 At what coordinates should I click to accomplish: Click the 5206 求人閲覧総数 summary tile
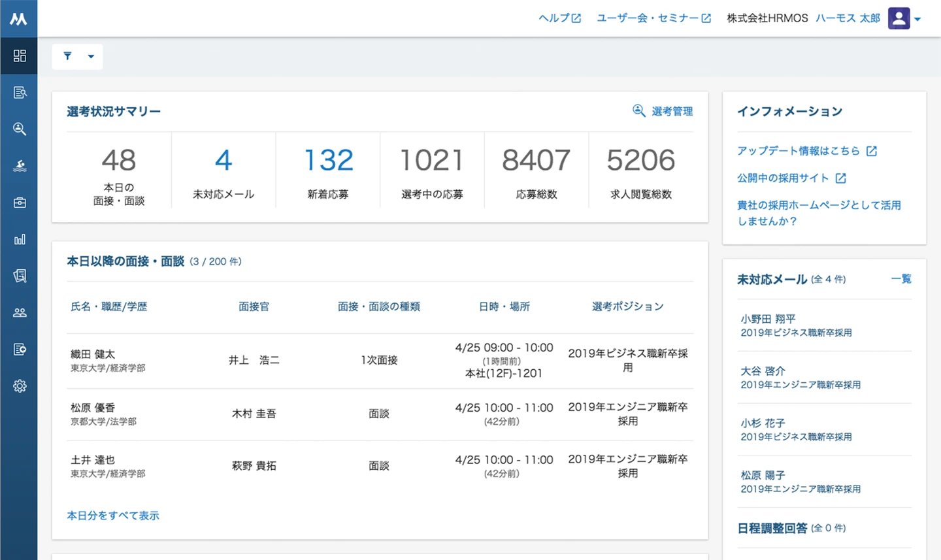coord(641,171)
